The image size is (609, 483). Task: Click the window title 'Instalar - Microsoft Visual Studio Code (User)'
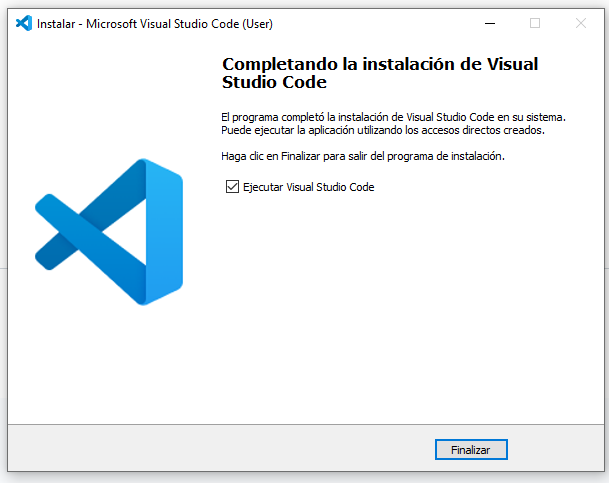click(154, 23)
